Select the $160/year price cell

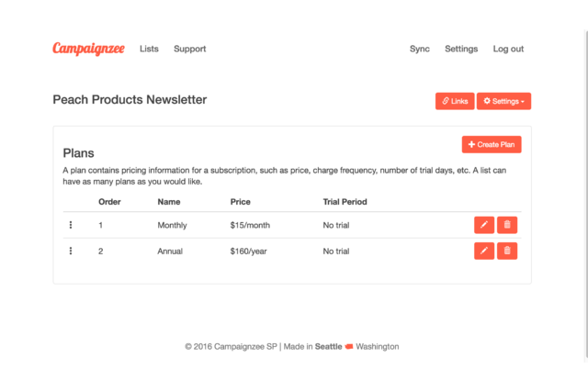coord(249,251)
